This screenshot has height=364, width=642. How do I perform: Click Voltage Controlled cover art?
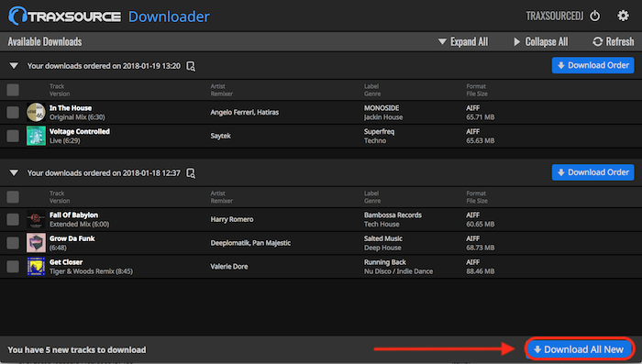pos(36,136)
